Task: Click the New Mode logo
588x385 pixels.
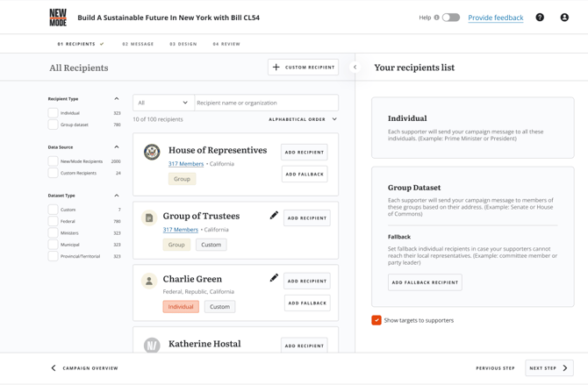Action: [x=58, y=18]
